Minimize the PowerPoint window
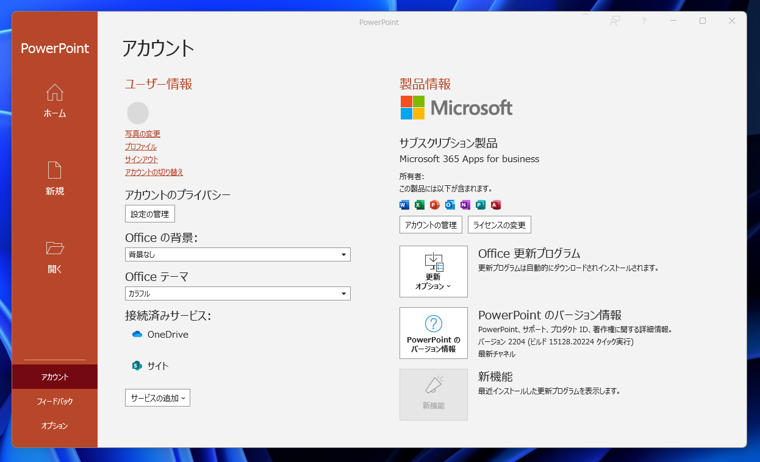This screenshot has width=760, height=462. [673, 21]
